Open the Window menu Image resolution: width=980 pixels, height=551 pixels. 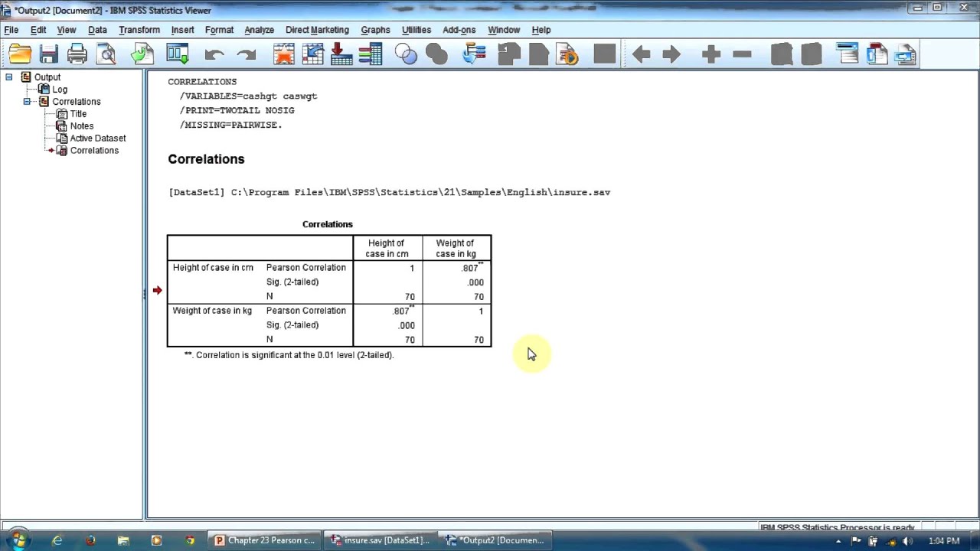[x=504, y=30]
